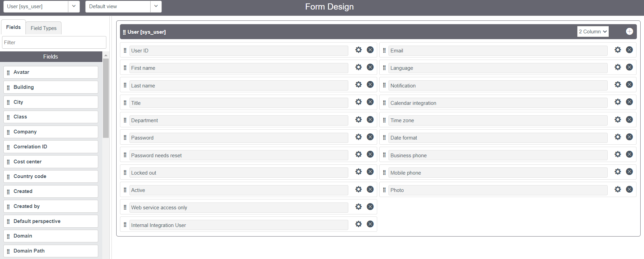Click the Filter input box
This screenshot has width=644, height=259.
(x=54, y=43)
